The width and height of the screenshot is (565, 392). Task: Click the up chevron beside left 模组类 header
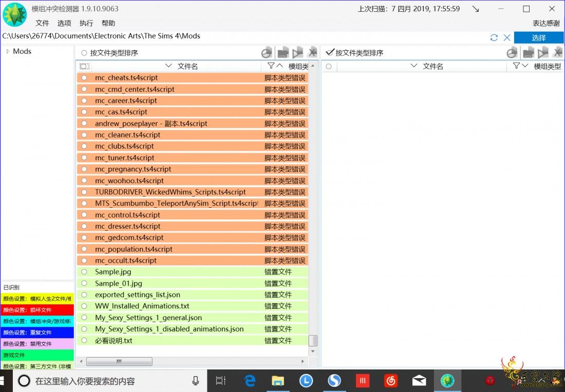pos(279,66)
